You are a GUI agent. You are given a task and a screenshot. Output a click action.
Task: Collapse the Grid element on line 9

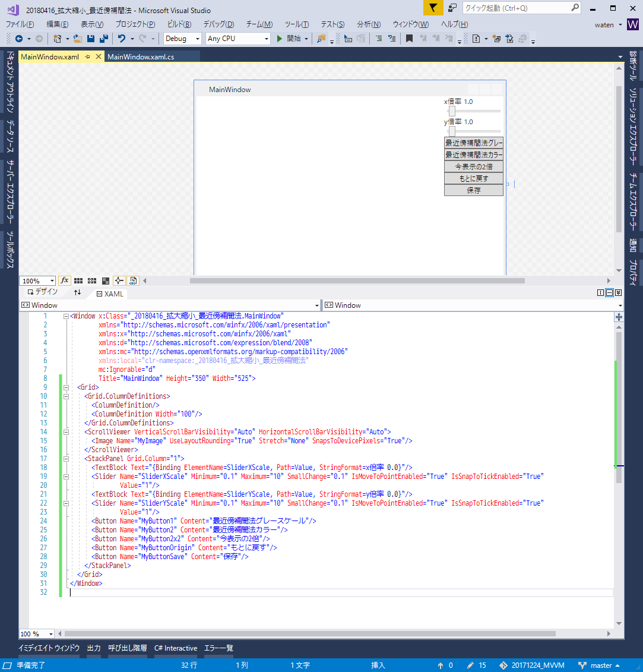(66, 387)
